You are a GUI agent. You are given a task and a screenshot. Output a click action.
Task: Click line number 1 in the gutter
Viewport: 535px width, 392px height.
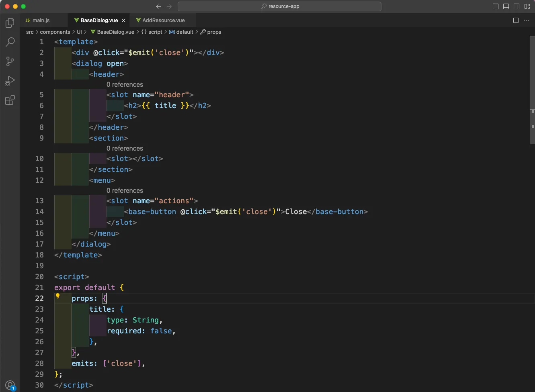pos(41,42)
